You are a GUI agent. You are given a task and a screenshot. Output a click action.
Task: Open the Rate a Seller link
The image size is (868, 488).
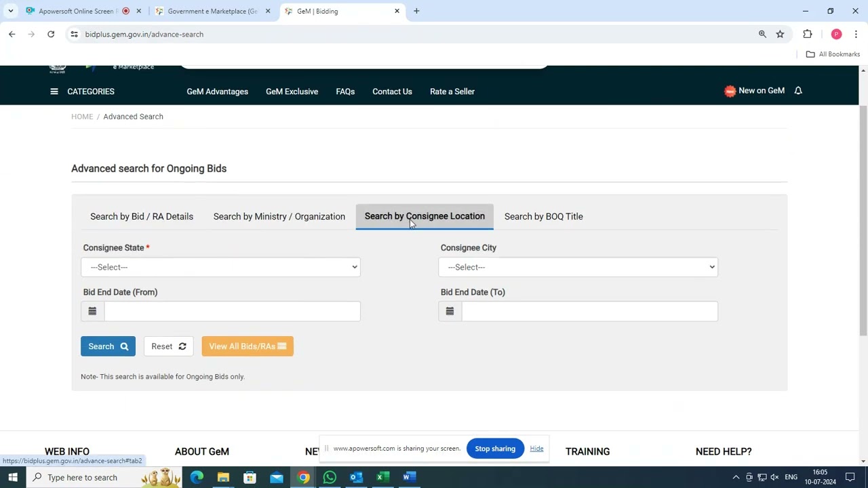pyautogui.click(x=452, y=91)
